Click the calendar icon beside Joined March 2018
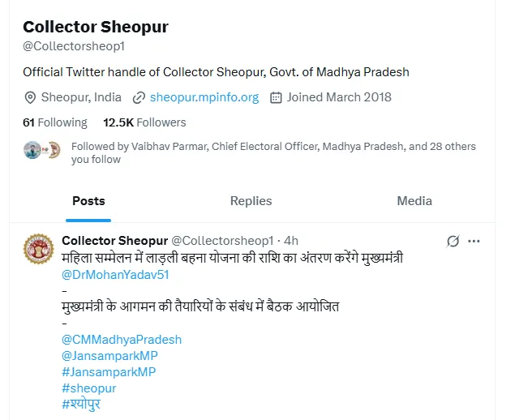This screenshot has width=515, height=420. click(x=276, y=97)
